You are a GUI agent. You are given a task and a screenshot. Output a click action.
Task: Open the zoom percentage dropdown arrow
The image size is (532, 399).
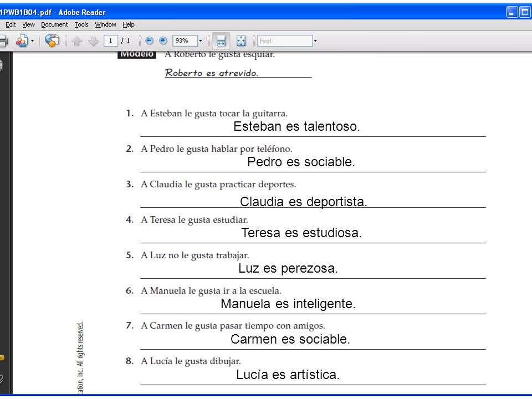[x=201, y=40]
